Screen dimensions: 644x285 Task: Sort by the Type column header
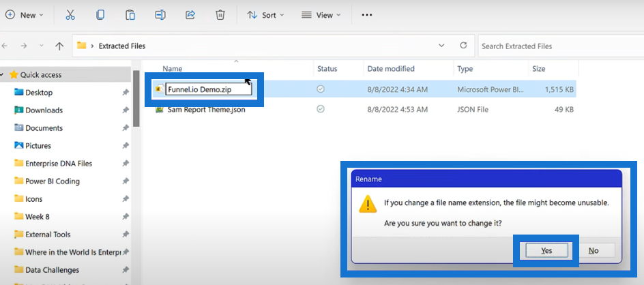(x=465, y=69)
